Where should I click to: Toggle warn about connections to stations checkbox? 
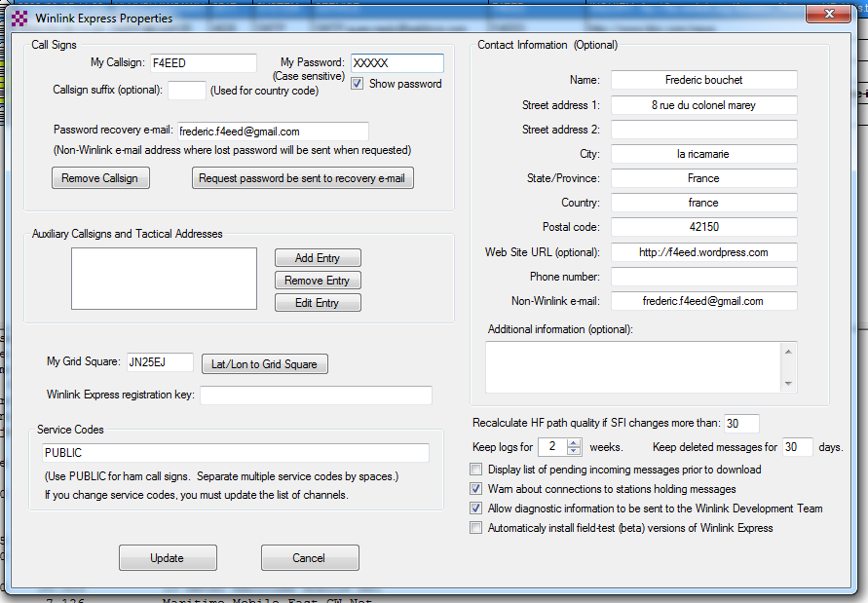click(x=475, y=489)
